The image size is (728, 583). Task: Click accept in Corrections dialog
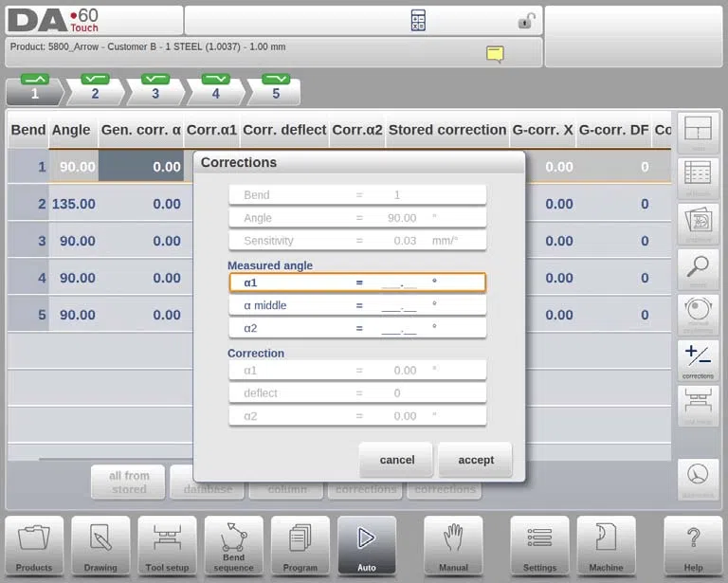coord(476,460)
